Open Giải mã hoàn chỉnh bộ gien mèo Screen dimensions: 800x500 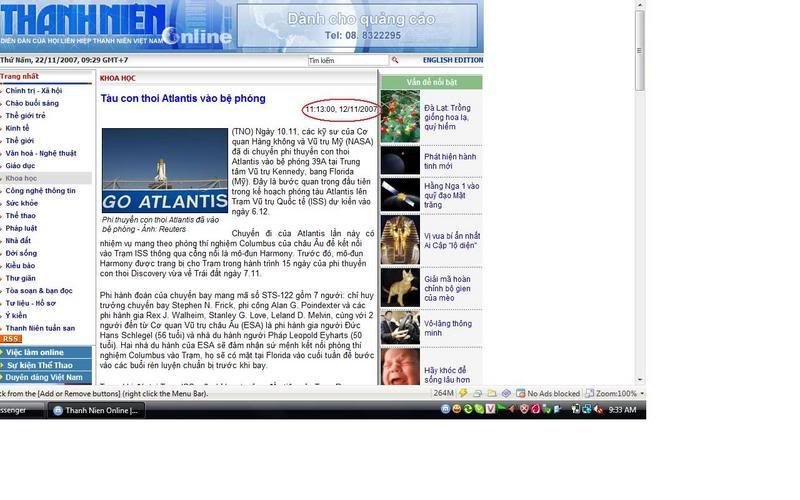(447, 288)
